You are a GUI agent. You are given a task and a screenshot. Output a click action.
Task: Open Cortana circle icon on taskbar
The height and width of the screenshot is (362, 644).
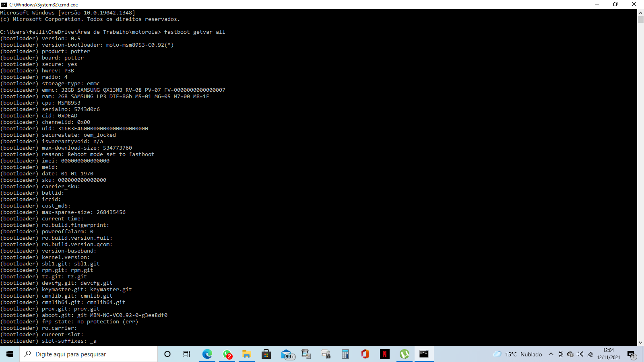pos(167,354)
